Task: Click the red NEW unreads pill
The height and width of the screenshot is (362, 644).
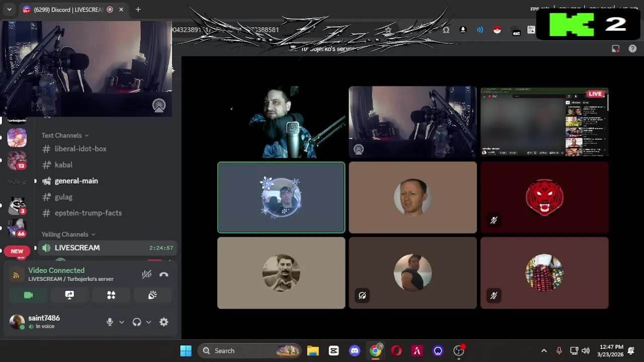Action: click(17, 251)
